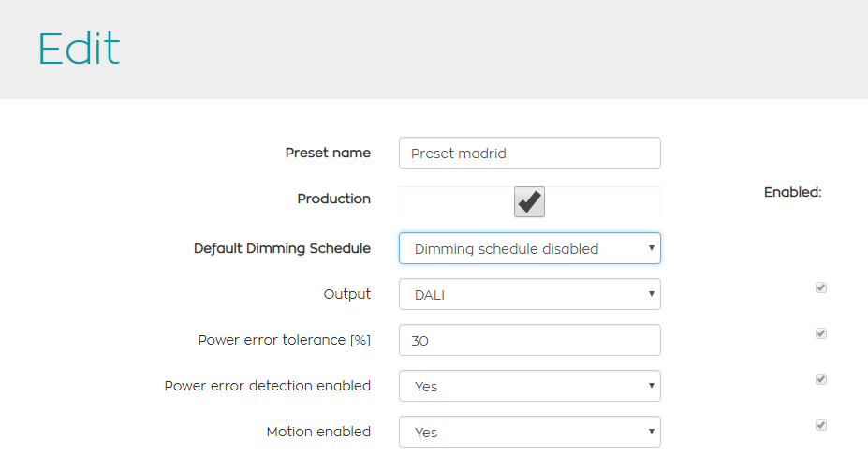Click the Production label text
868x456 pixels.
[x=333, y=199]
